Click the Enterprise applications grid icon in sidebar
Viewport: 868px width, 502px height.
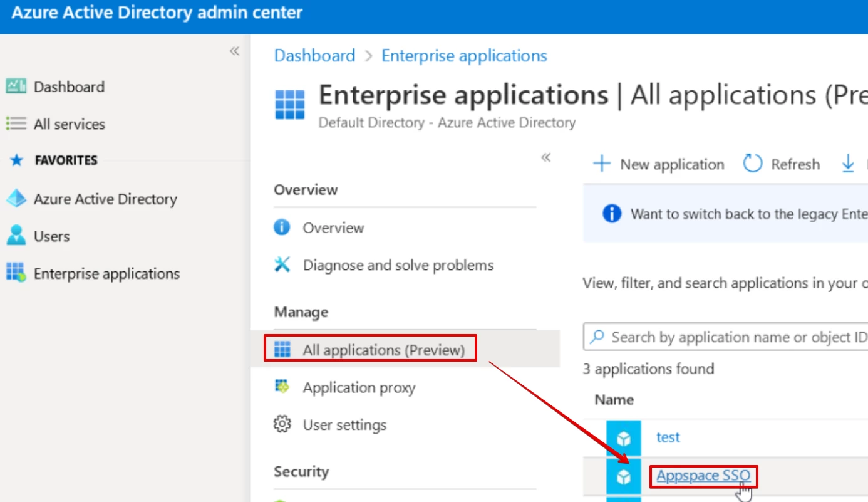click(x=16, y=273)
